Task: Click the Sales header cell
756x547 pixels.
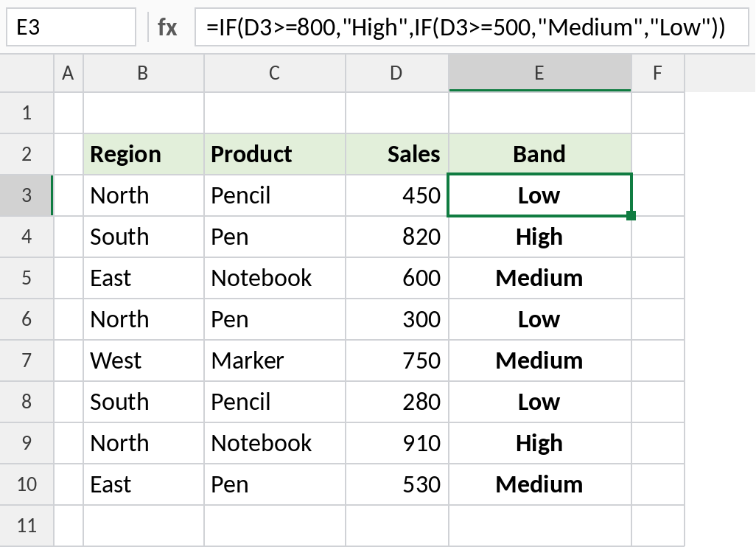Action: [x=397, y=154]
